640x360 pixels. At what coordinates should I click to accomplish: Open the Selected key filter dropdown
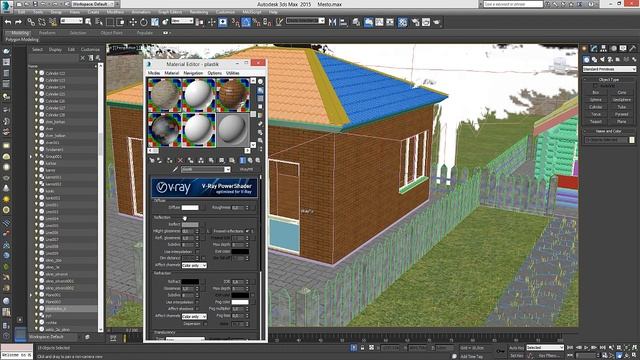544,348
